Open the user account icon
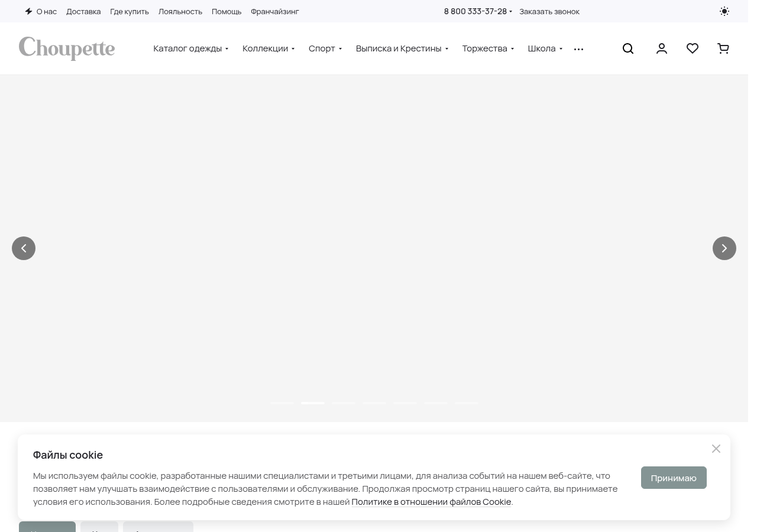 (662, 48)
